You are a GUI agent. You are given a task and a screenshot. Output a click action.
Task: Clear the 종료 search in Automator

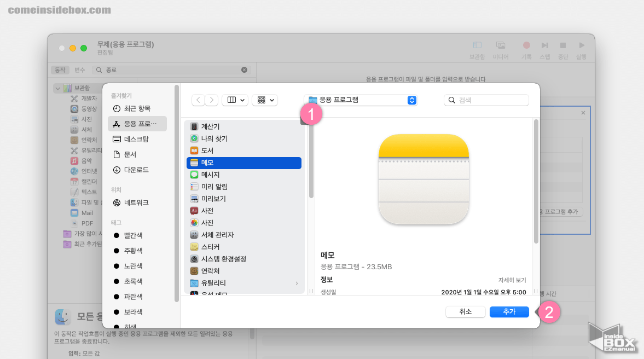(245, 70)
